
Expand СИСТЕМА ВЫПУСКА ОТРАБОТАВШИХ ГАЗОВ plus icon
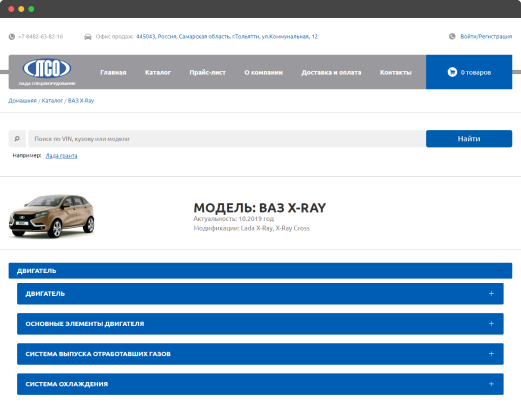pos(491,354)
